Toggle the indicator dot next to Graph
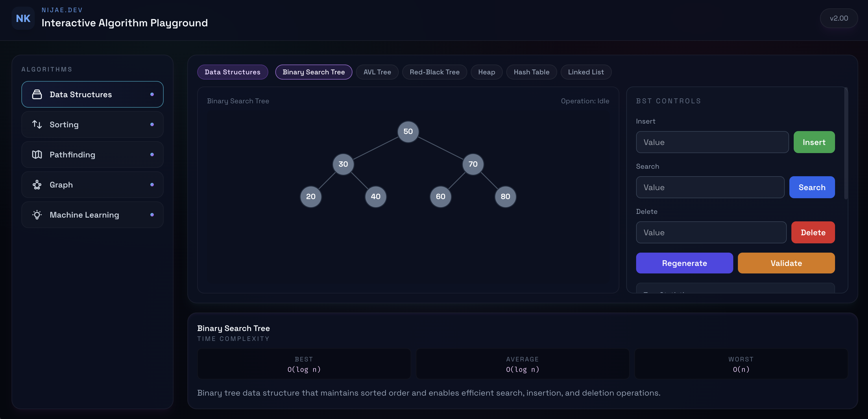 152,185
